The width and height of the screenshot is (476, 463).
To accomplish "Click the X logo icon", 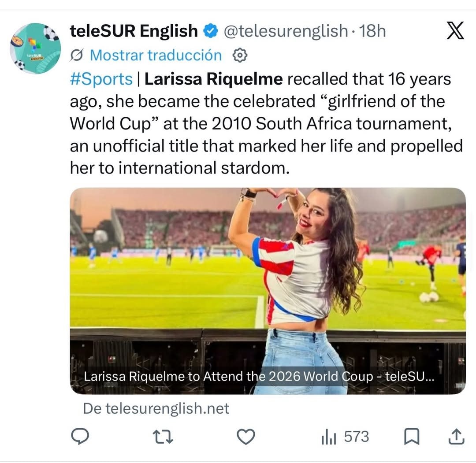I will click(455, 30).
